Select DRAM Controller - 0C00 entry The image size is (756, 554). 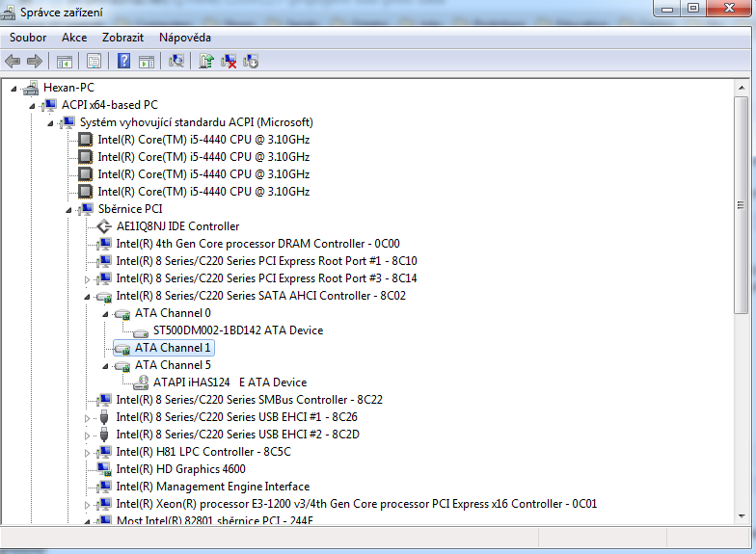click(258, 243)
